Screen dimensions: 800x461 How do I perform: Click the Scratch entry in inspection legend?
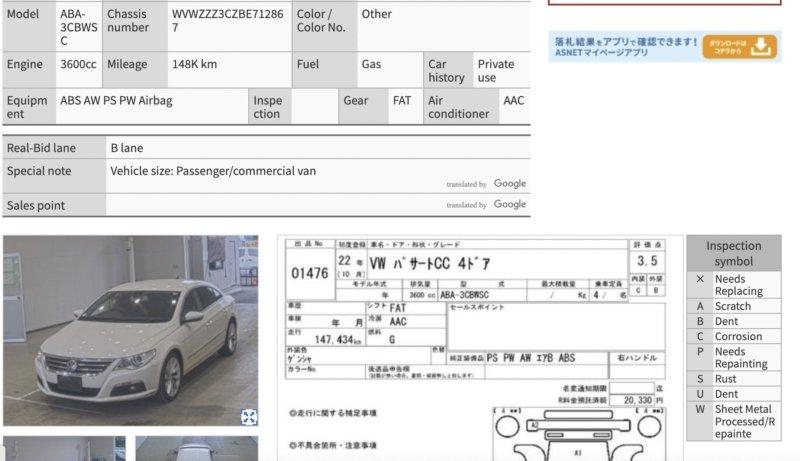tap(732, 306)
